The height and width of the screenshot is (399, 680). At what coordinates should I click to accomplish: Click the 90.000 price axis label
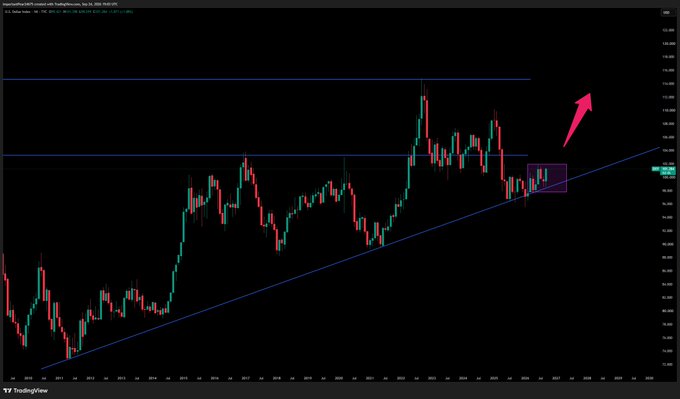tap(667, 244)
